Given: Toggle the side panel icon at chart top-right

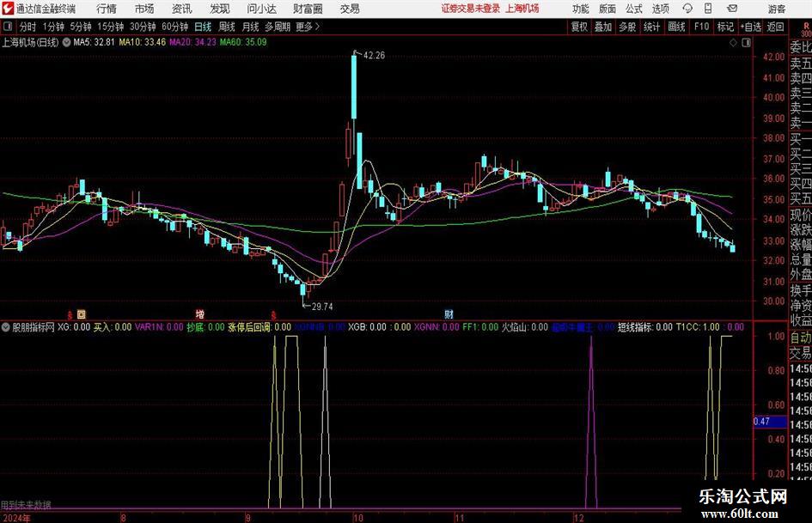Looking at the screenshot, I should tap(746, 43).
